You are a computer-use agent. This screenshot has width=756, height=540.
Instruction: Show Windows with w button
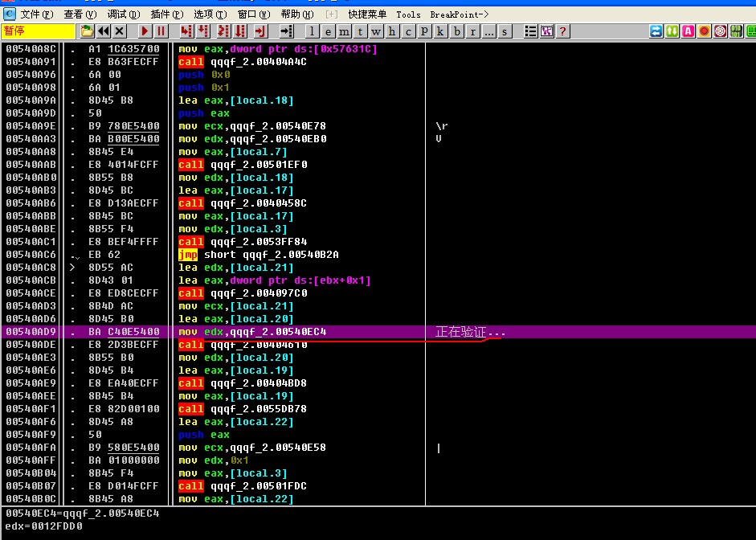point(377,31)
